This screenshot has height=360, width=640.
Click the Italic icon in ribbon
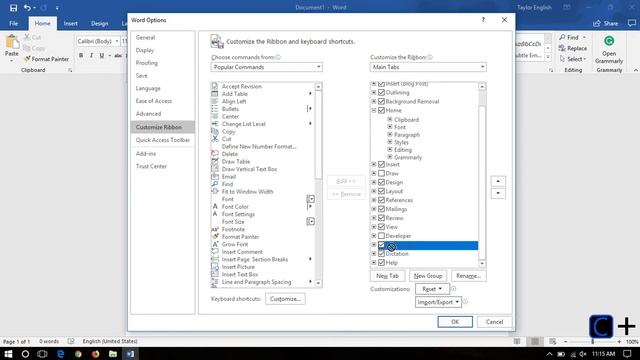pos(91,55)
